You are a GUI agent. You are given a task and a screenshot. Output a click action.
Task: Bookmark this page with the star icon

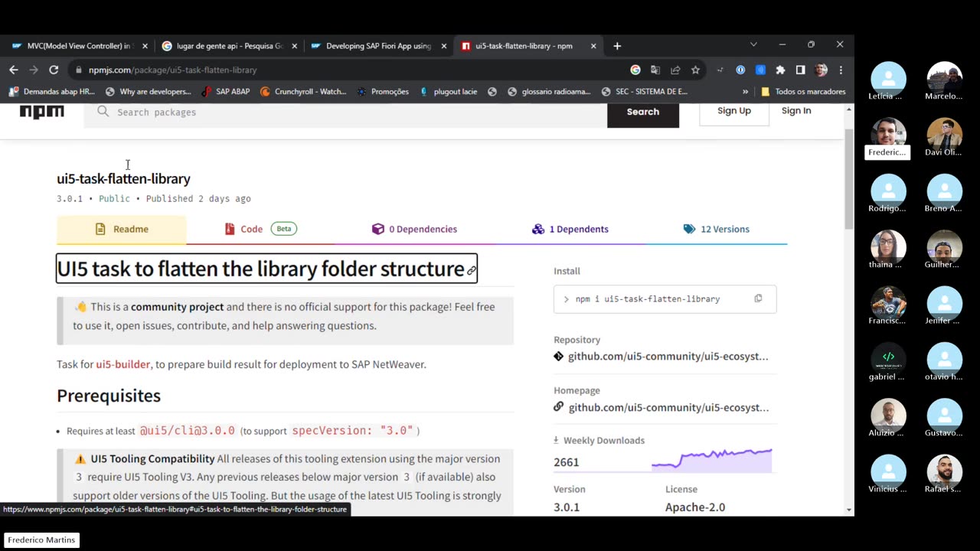695,70
